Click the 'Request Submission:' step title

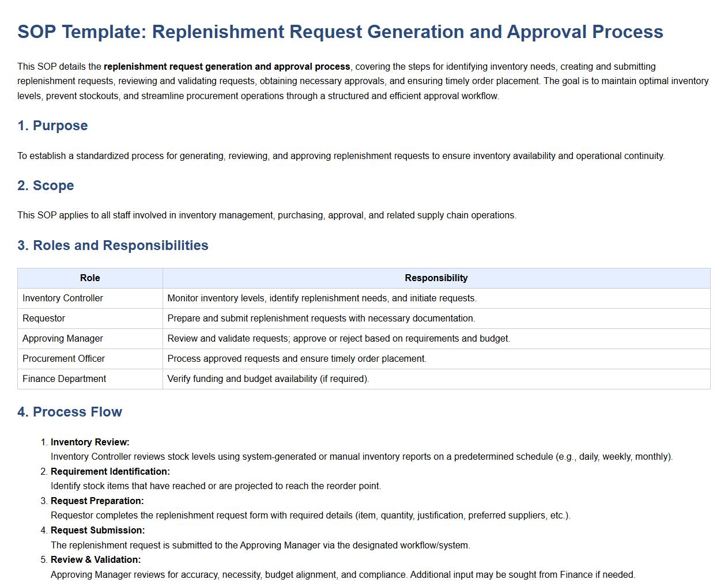click(97, 531)
